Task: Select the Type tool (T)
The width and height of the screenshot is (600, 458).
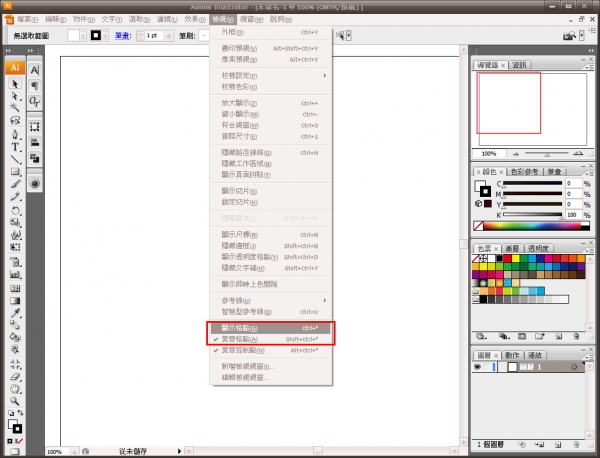Action: click(15, 147)
